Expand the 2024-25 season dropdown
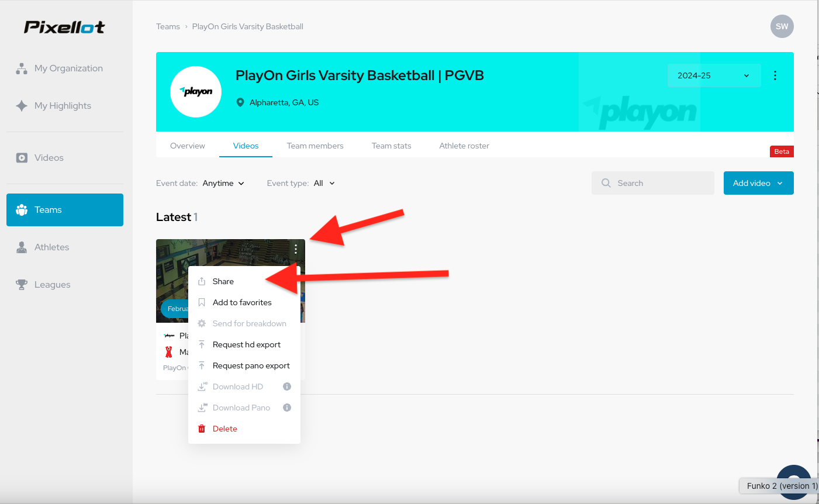Image resolution: width=819 pixels, height=504 pixels. click(714, 75)
